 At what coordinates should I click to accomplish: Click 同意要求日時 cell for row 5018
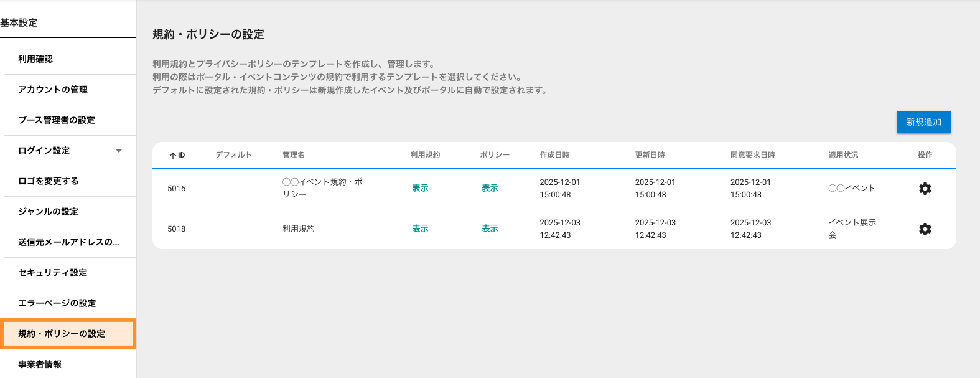pos(751,229)
